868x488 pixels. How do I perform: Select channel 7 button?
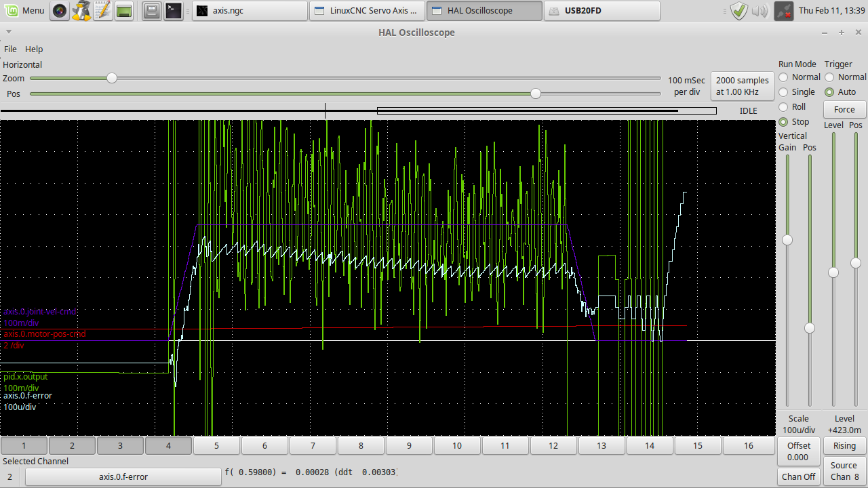(x=313, y=445)
